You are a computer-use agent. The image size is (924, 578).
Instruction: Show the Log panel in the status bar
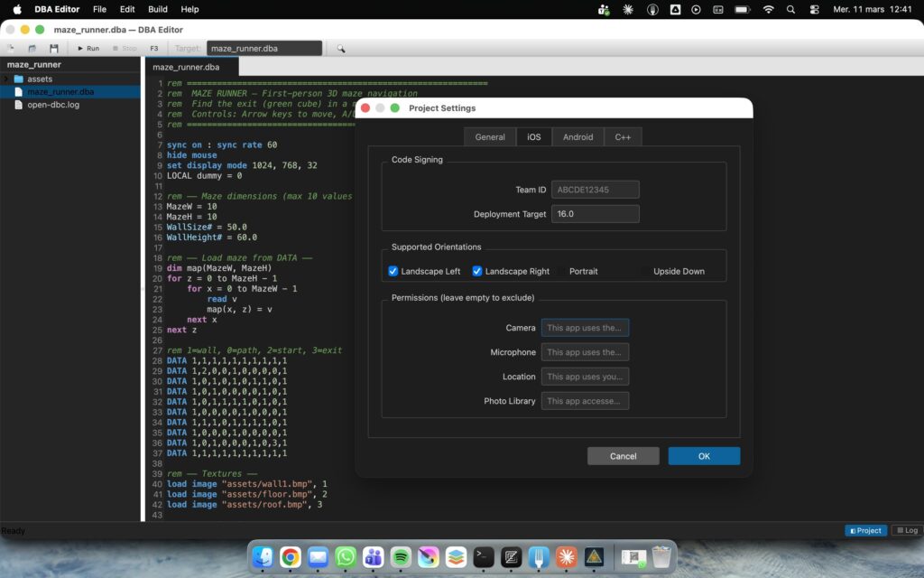(x=907, y=530)
